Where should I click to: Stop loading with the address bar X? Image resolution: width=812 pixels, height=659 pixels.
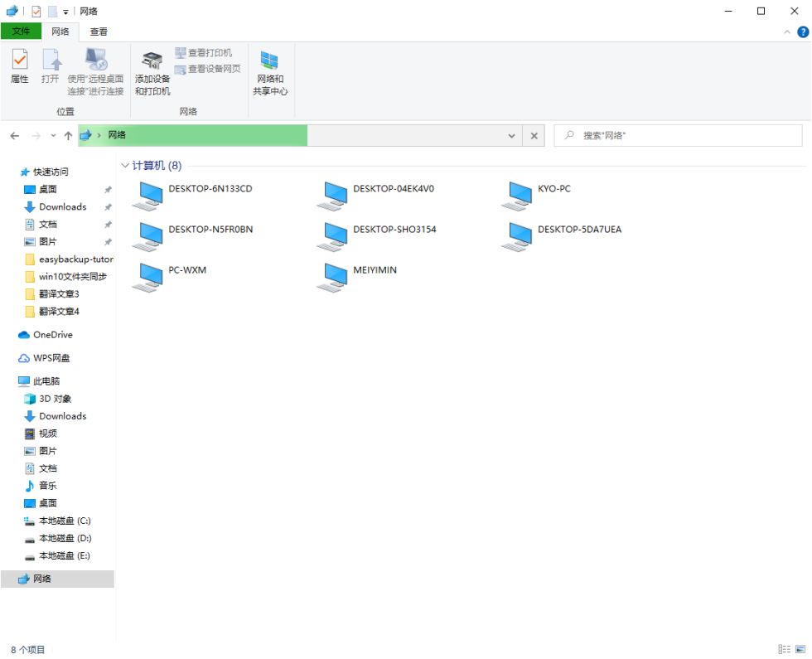pos(534,136)
